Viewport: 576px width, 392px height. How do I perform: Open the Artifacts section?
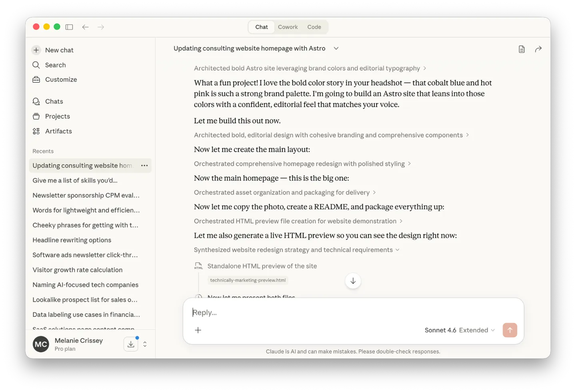click(x=58, y=131)
